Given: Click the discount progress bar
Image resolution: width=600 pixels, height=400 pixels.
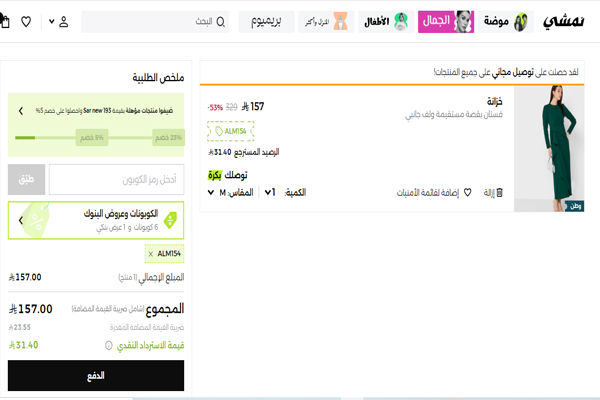Looking at the screenshot, I should tap(96, 138).
